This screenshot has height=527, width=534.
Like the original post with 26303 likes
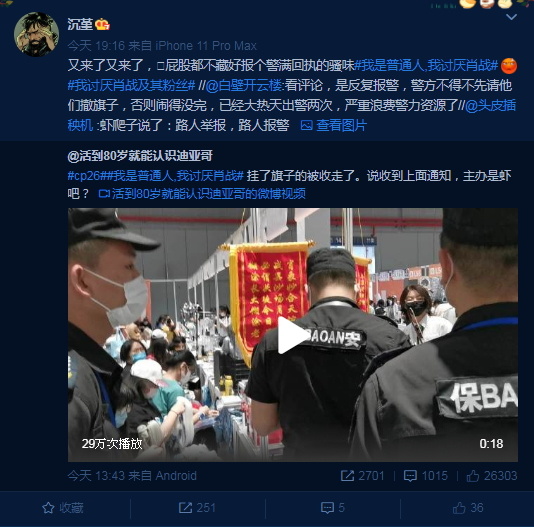(x=492, y=476)
